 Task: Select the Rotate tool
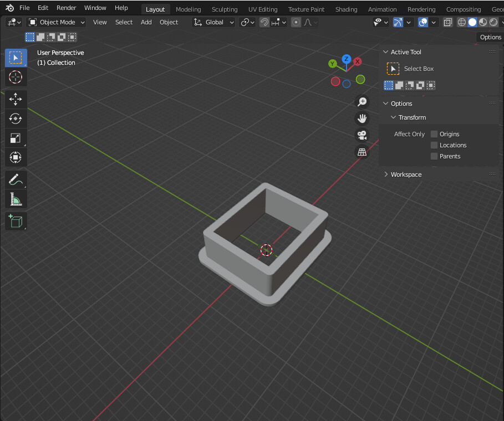click(x=16, y=119)
